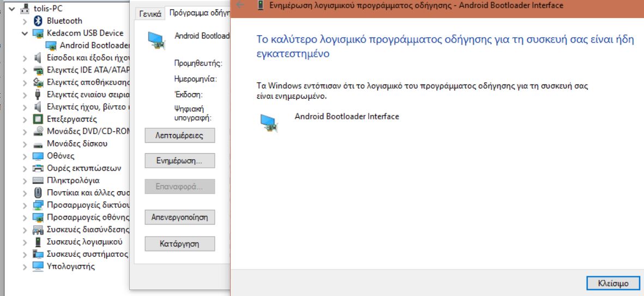Screen dimensions: 644x296
Task: Select Μονάδες δίσκου tree label
Action: pos(77,144)
